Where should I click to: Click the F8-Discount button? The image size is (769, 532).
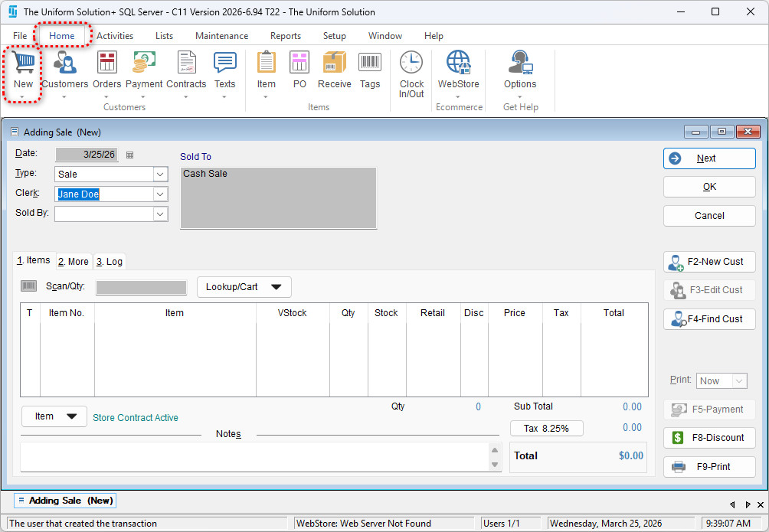pyautogui.click(x=709, y=438)
